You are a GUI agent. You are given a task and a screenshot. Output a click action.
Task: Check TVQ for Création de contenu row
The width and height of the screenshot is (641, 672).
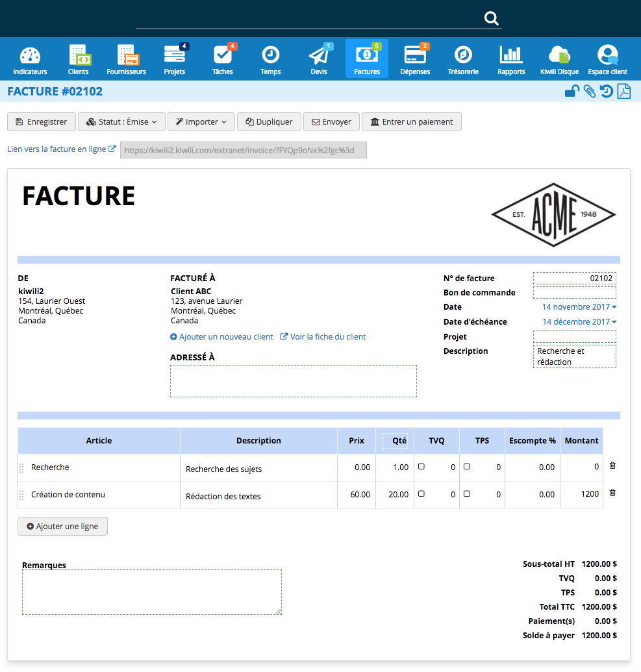421,493
